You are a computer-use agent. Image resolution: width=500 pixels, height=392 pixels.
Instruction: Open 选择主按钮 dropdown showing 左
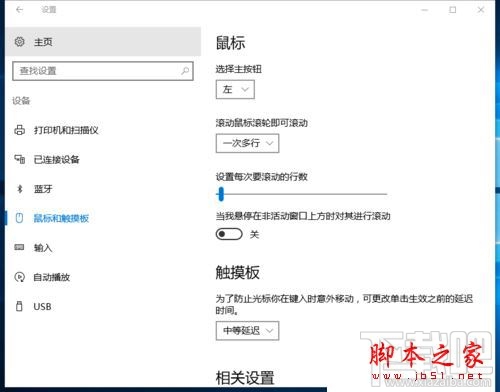click(235, 89)
